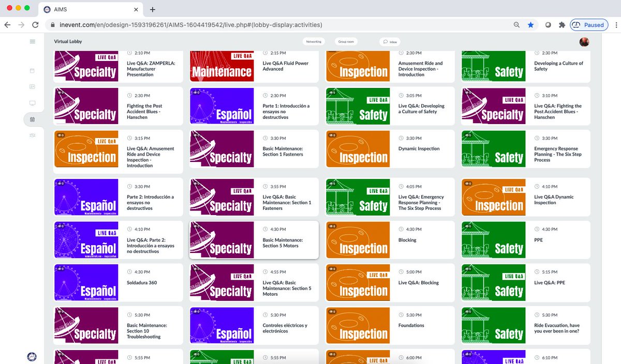Select the monitor screen icon in sidebar
621x364 pixels.
click(32, 103)
